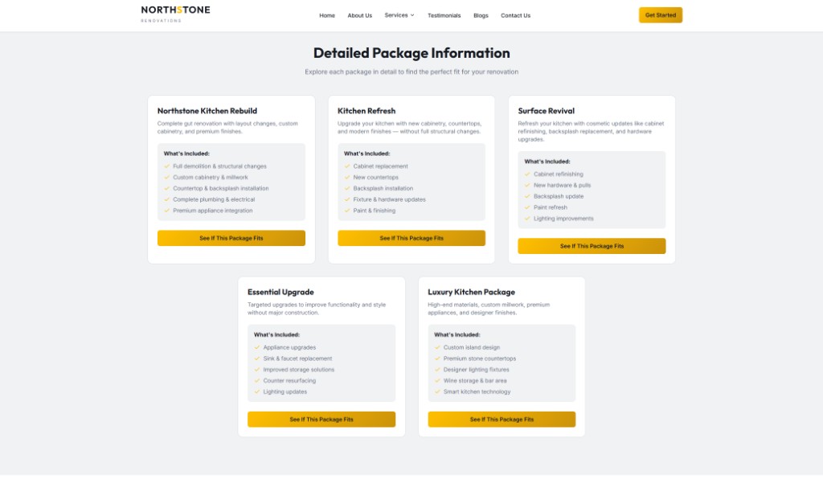Click See If This Package Fits under Kitchen Refresh
The width and height of the screenshot is (823, 504).
tap(411, 238)
